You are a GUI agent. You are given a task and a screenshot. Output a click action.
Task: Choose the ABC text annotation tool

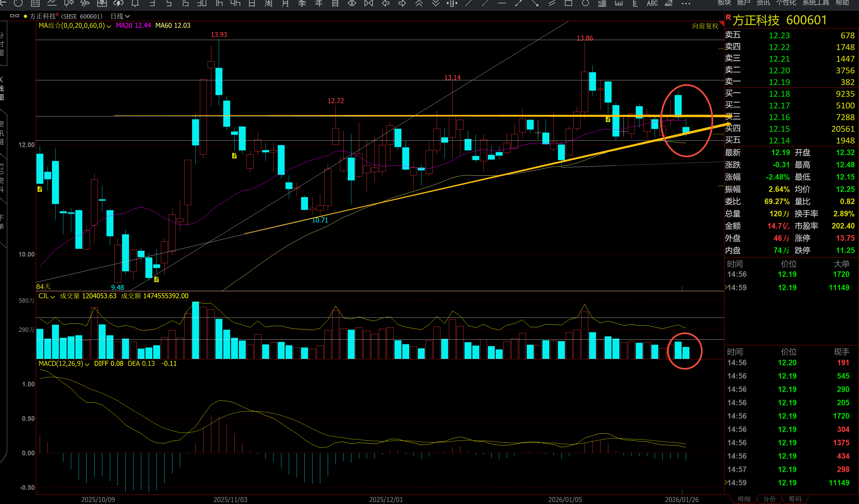(x=652, y=3)
